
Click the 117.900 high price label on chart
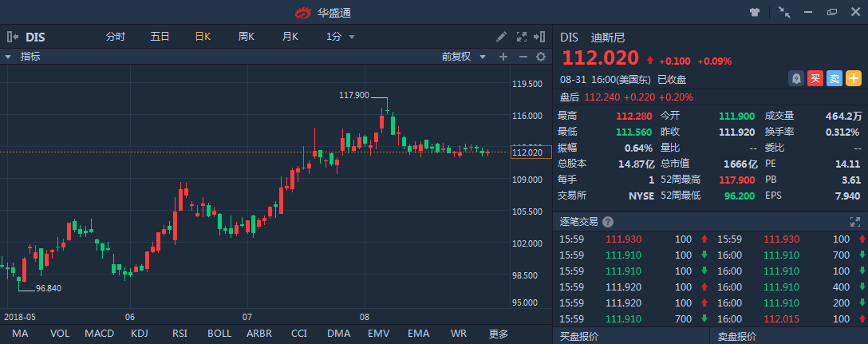pyautogui.click(x=353, y=95)
